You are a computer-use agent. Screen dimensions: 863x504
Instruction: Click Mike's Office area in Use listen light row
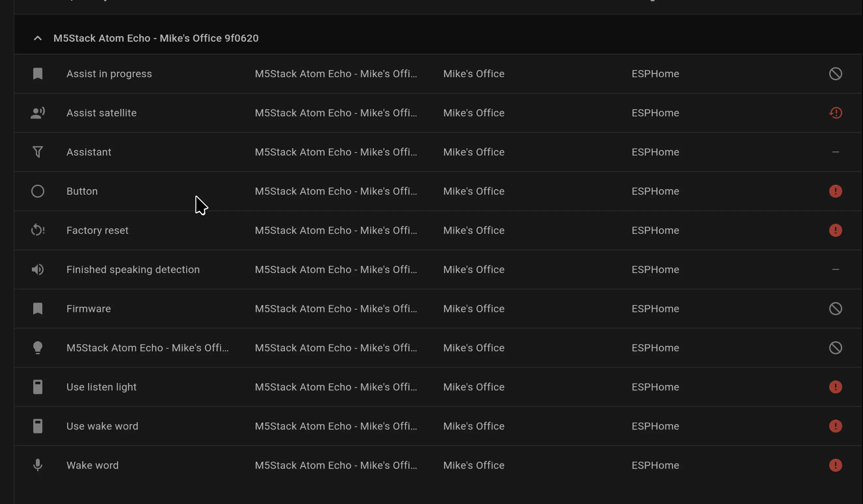[474, 387]
